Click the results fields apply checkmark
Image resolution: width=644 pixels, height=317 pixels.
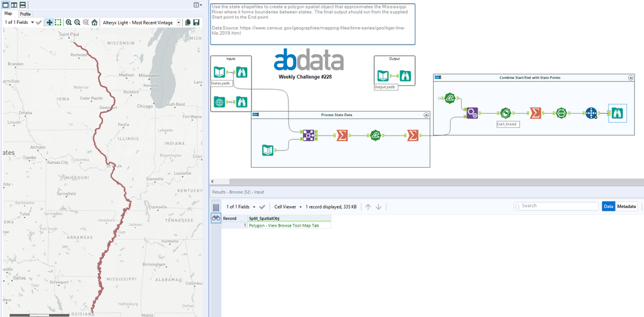coord(261,207)
